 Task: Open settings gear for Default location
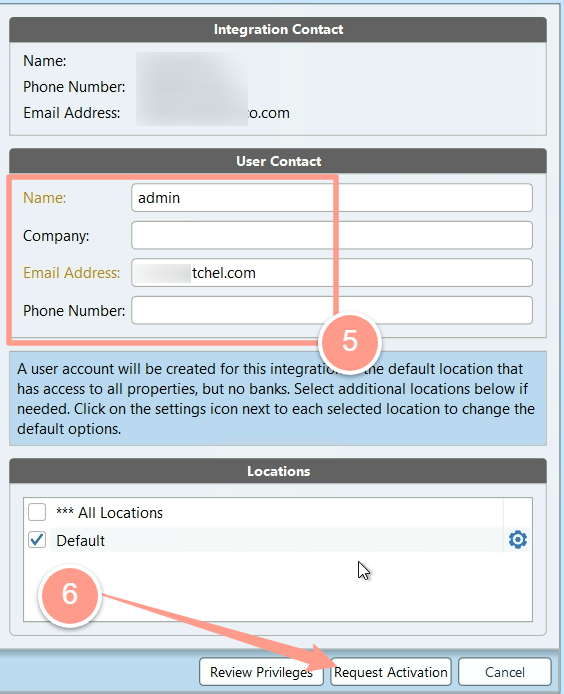(x=518, y=540)
